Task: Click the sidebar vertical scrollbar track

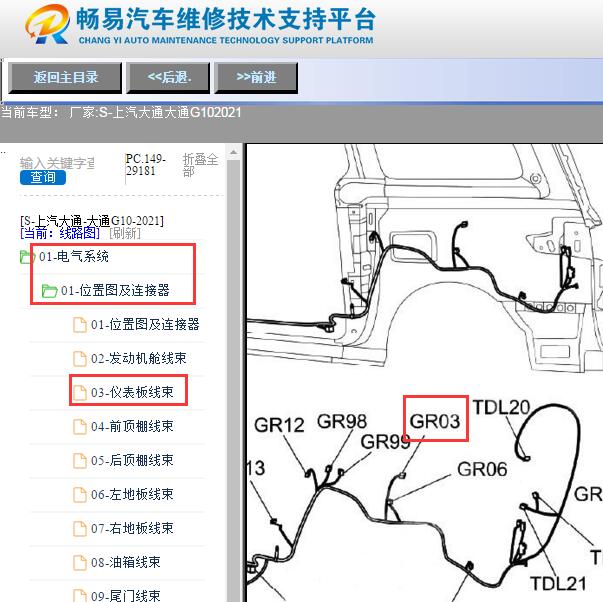Action: pos(233,381)
